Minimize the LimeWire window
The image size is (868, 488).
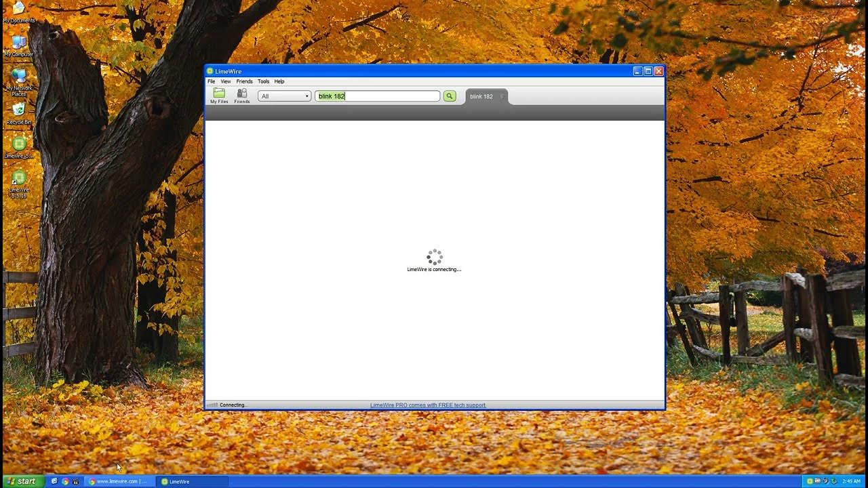637,71
